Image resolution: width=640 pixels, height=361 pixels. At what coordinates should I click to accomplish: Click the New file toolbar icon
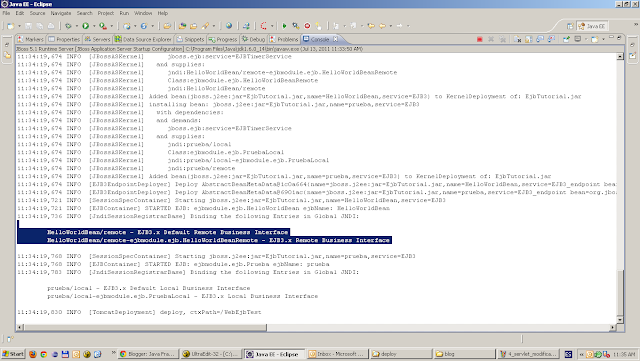[10, 26]
